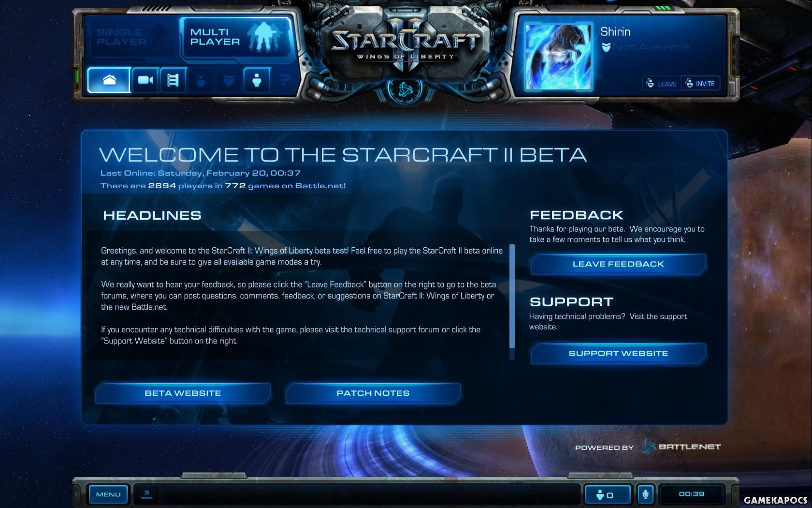
Task: View the Patch Notes button
Action: pos(373,393)
